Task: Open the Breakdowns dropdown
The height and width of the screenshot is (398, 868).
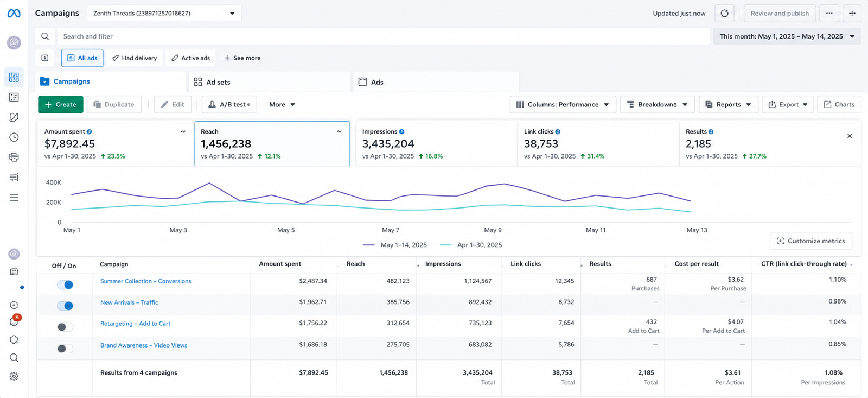Action: [x=657, y=105]
